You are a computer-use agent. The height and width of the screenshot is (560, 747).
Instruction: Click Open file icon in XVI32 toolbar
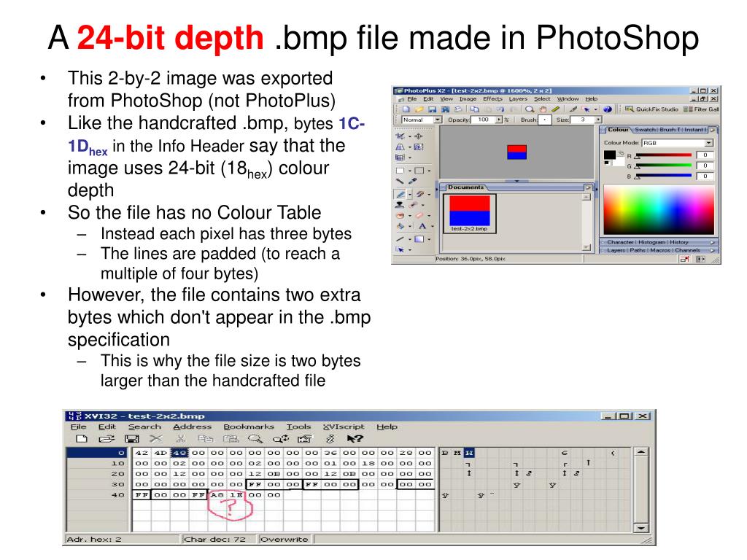[107, 438]
